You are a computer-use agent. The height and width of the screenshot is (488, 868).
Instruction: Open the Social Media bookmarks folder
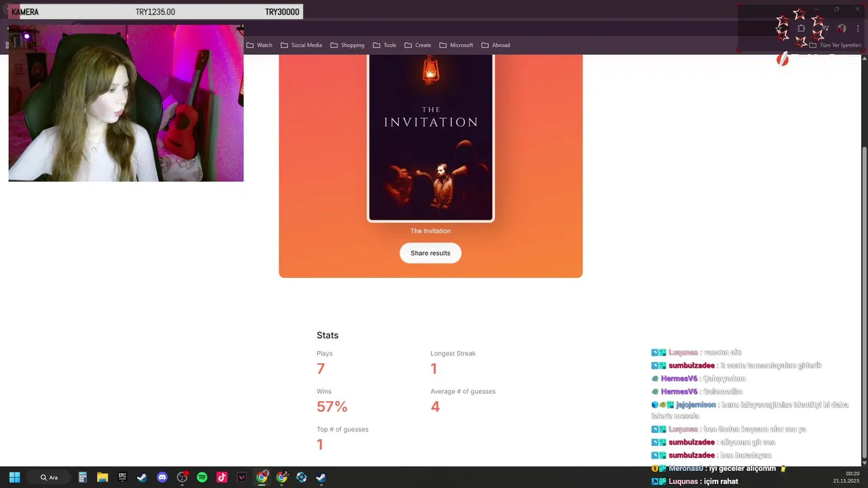pos(301,45)
